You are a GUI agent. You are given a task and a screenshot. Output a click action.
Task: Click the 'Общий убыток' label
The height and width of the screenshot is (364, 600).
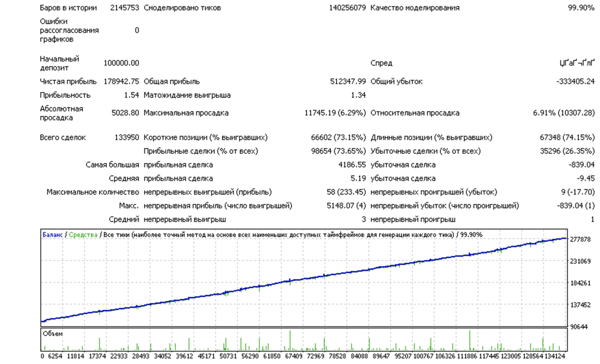coord(397,81)
